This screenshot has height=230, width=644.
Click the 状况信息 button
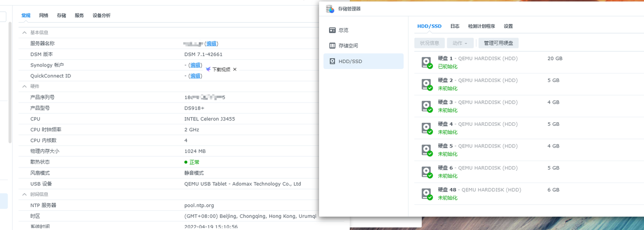[x=430, y=43]
